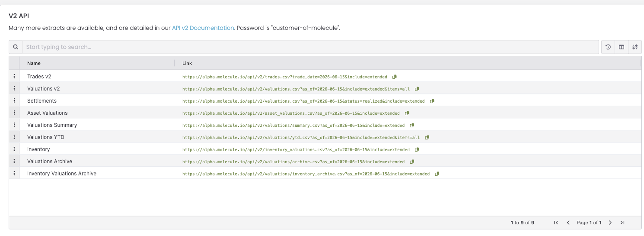Open the asset_valuations.csv URL
Image resolution: width=644 pixels, height=236 pixels.
pos(291,113)
